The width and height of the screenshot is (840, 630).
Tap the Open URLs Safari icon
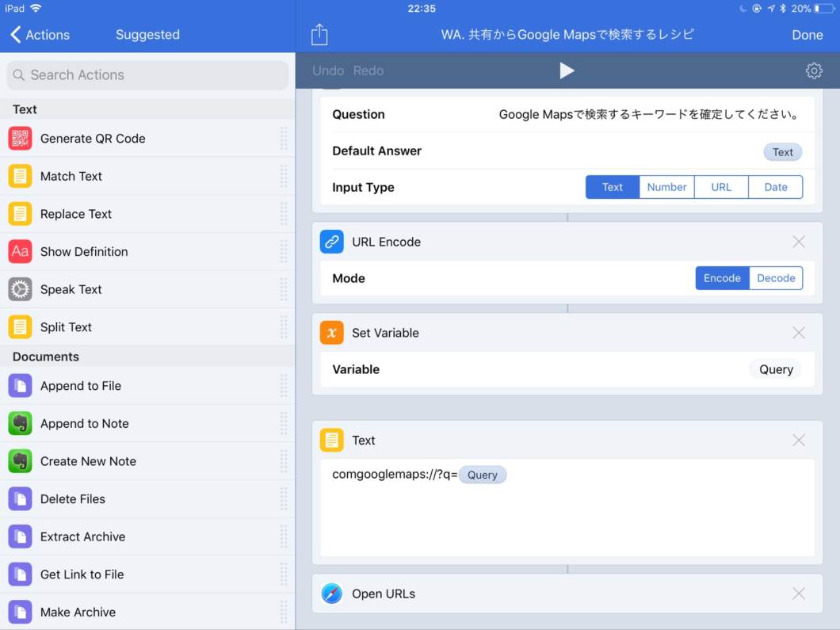point(331,594)
